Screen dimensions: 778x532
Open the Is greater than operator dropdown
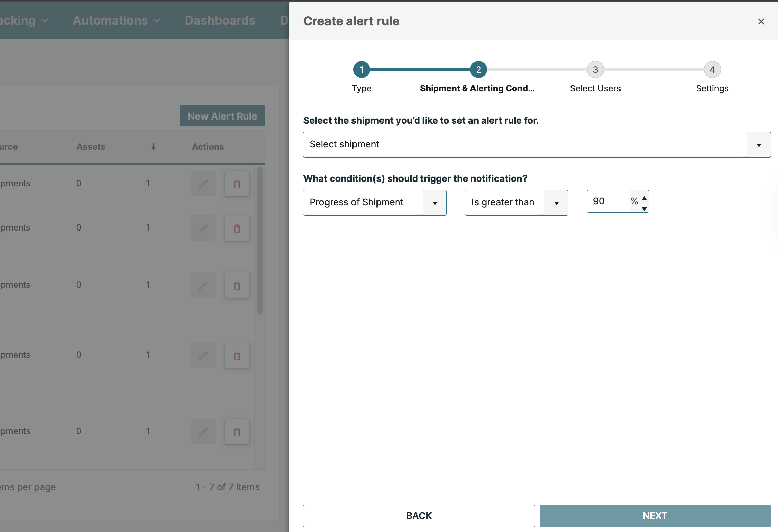[x=516, y=203]
